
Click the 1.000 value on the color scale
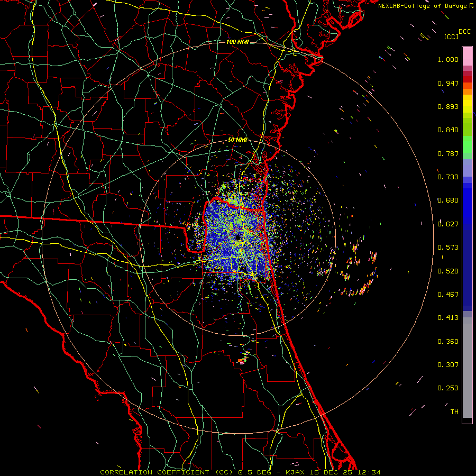[x=448, y=59]
